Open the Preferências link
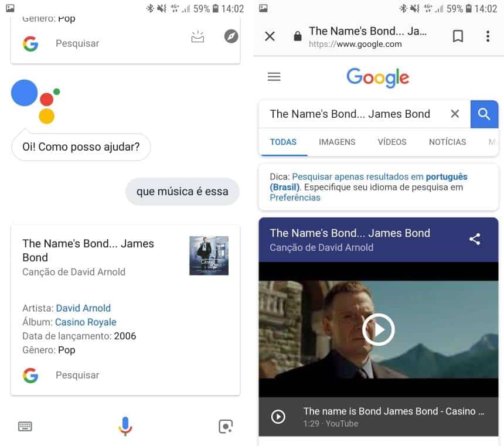Viewport: 504px width, 446px height. click(295, 198)
